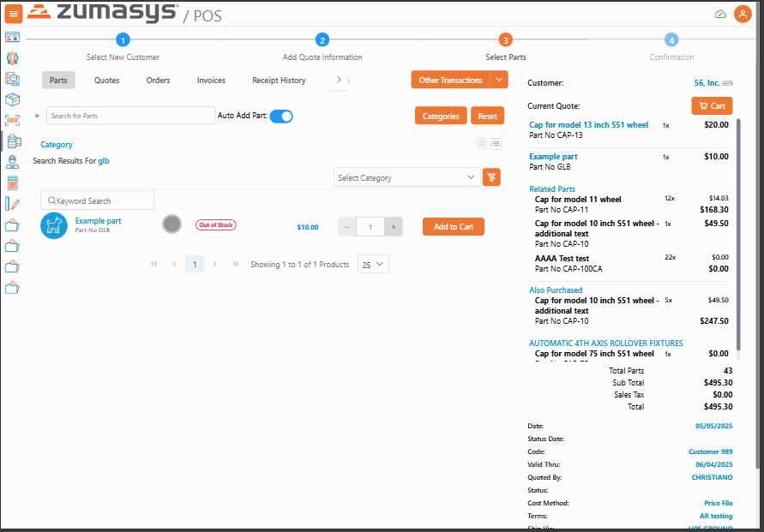Switch to list view layout icon
This screenshot has width=764, height=532.
point(496,144)
